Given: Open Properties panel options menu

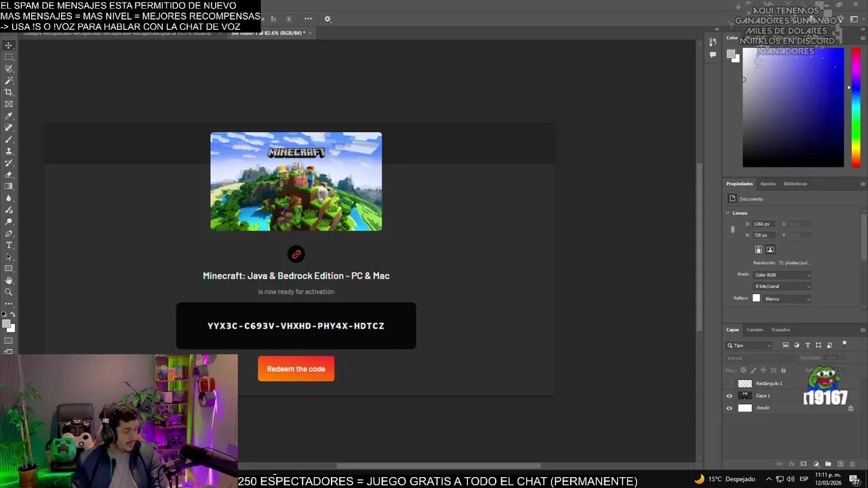Looking at the screenshot, I should [863, 184].
